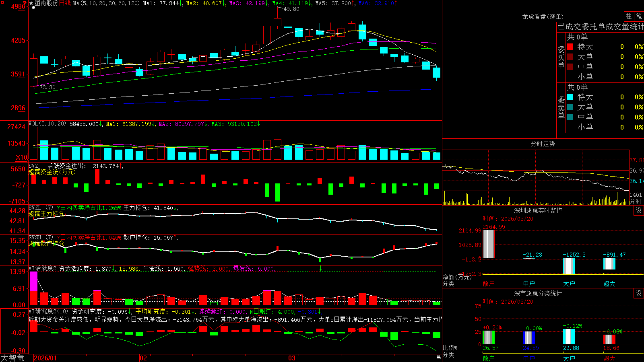The image size is (644, 362).
Task: Click the 深圳超赢实时监控 panel title
Action: [538, 210]
